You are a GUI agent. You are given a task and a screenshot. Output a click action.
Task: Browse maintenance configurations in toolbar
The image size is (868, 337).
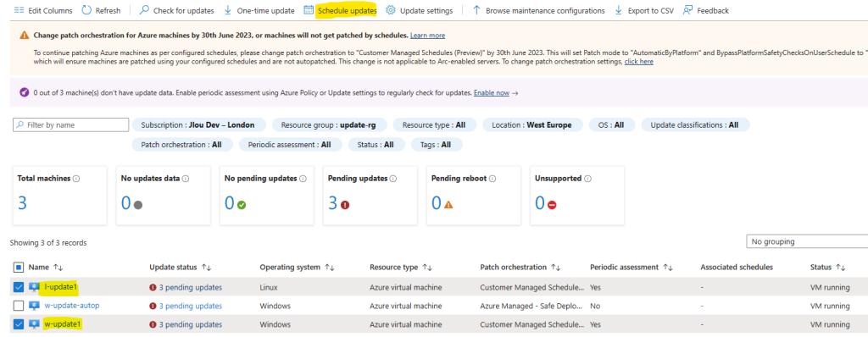(x=538, y=10)
